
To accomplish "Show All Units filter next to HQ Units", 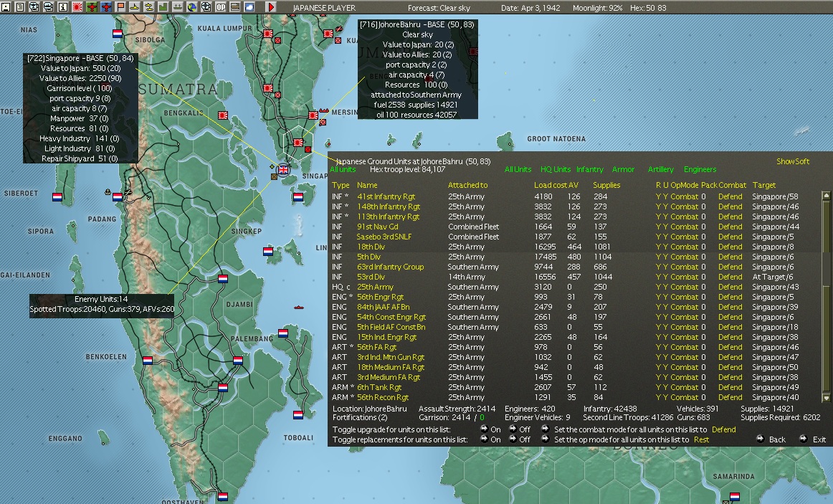I will coord(518,169).
